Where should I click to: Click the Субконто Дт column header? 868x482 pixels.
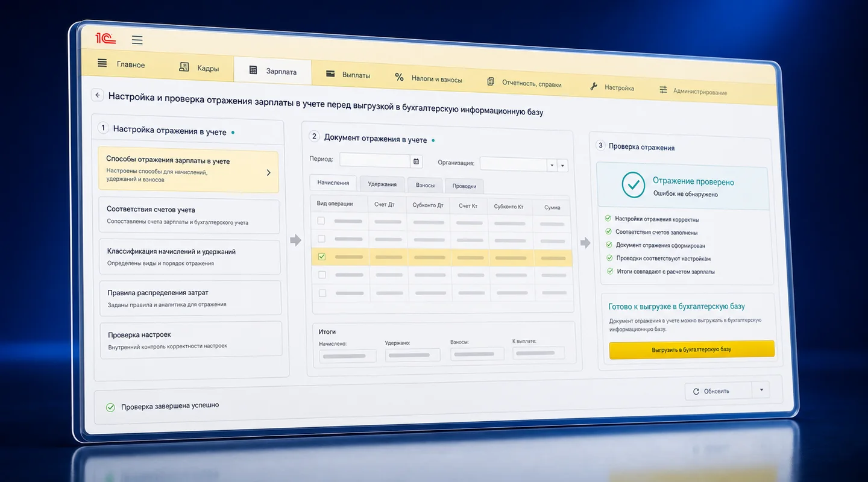tap(428, 205)
